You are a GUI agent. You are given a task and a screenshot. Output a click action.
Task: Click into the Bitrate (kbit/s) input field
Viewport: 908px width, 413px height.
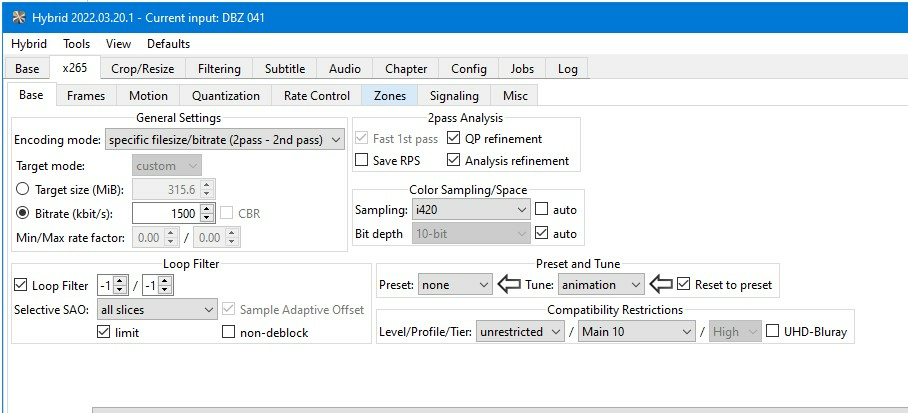[x=166, y=213]
